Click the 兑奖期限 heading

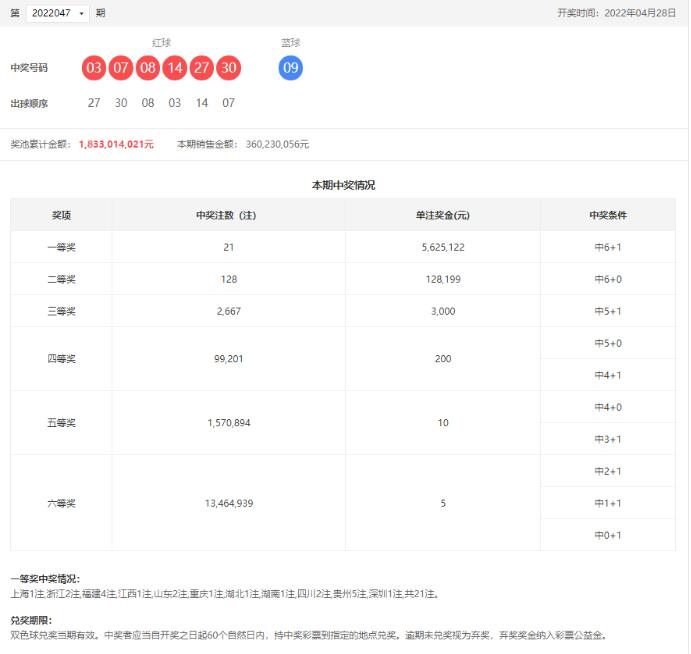click(x=31, y=621)
